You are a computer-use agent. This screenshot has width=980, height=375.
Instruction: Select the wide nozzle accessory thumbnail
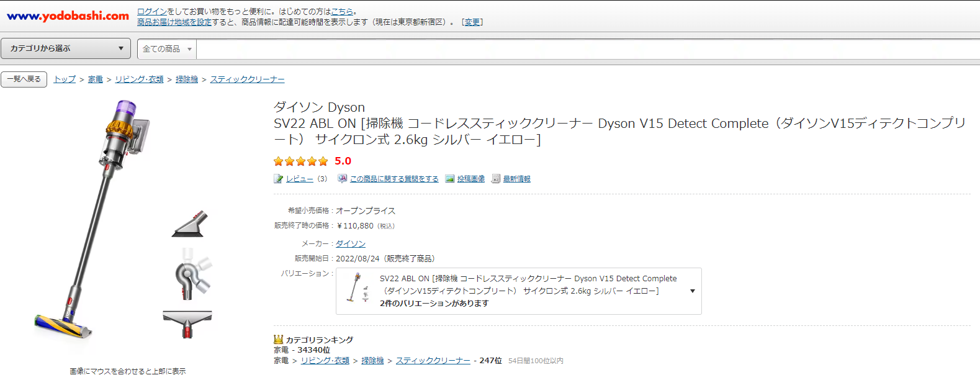coord(187,324)
